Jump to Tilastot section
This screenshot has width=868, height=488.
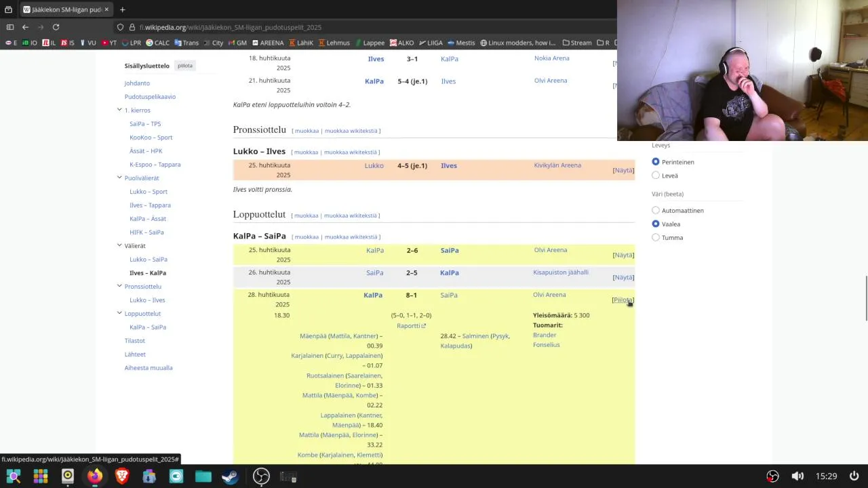coord(134,341)
